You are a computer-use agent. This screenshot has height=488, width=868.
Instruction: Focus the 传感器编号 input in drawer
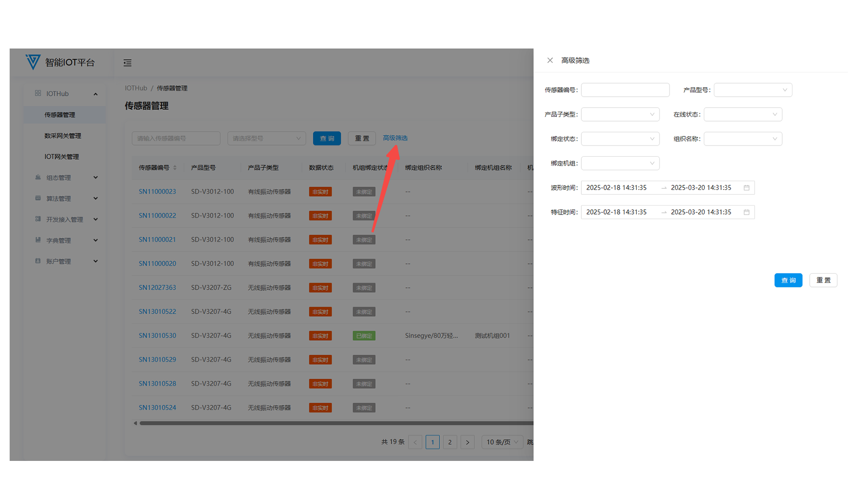[x=625, y=90]
